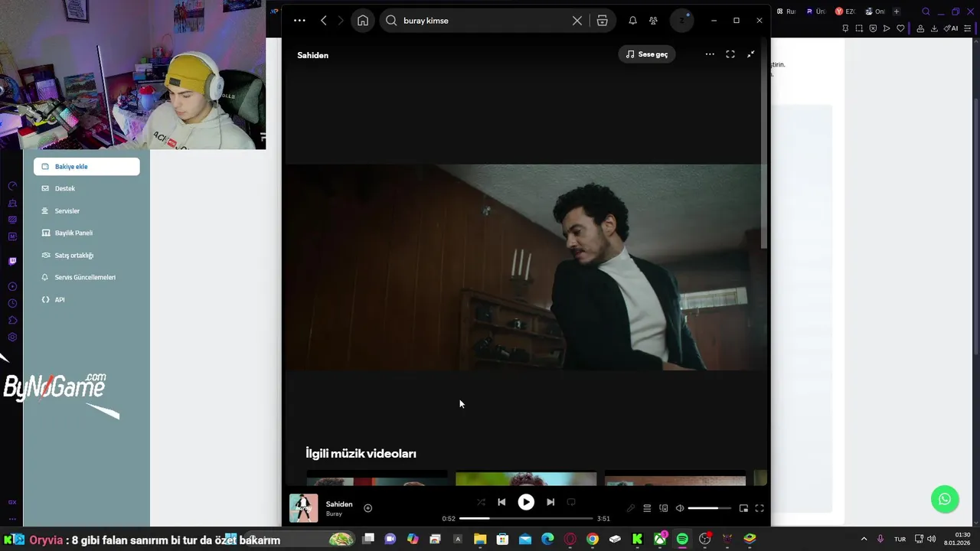Open browser tab search magnifier

[x=926, y=11]
